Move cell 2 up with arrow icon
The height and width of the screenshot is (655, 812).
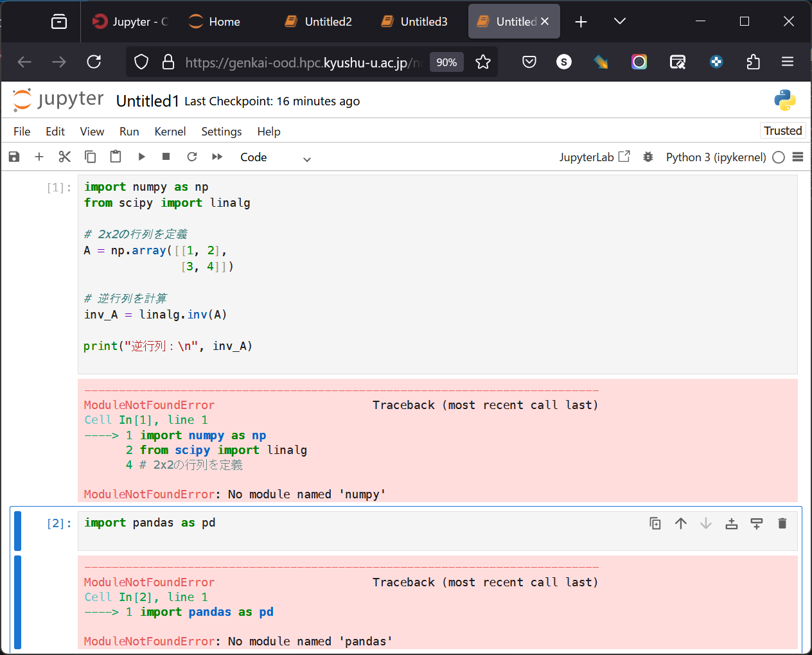pyautogui.click(x=681, y=523)
